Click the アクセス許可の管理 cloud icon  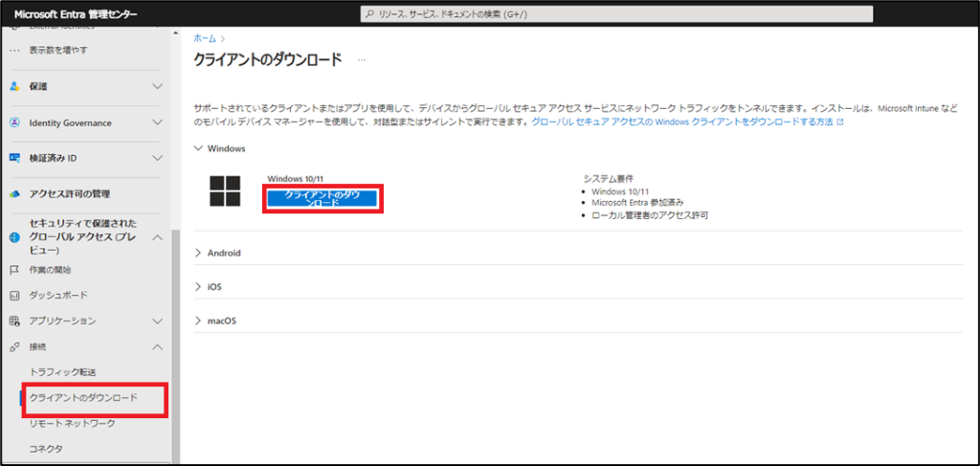click(x=15, y=194)
